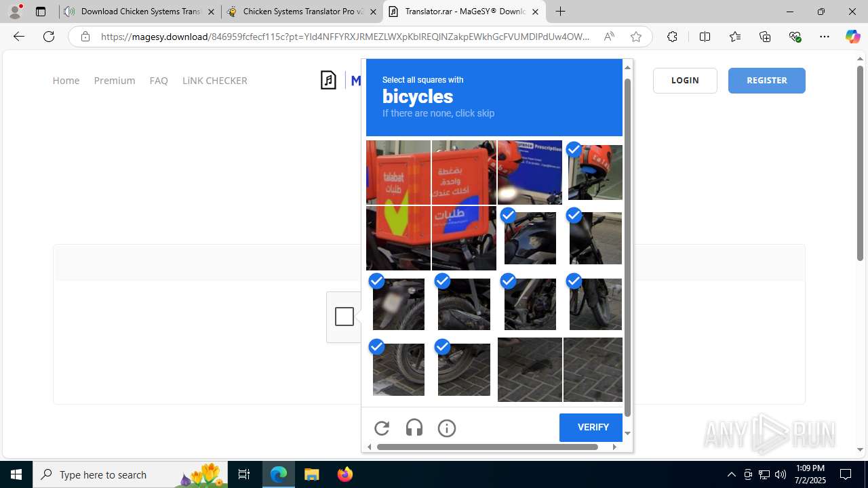Open the Premium navigation link
This screenshot has width=868, height=488.
click(115, 81)
